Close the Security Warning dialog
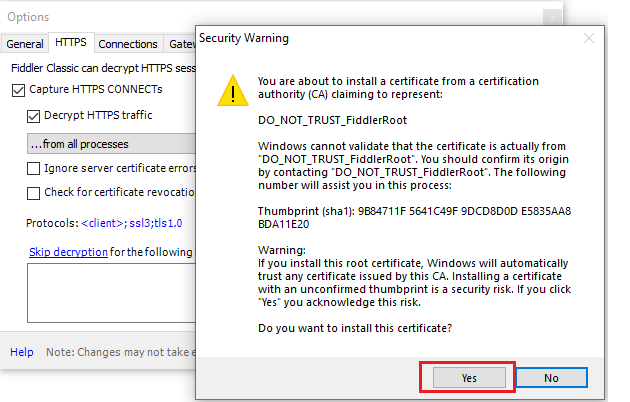 tap(589, 38)
